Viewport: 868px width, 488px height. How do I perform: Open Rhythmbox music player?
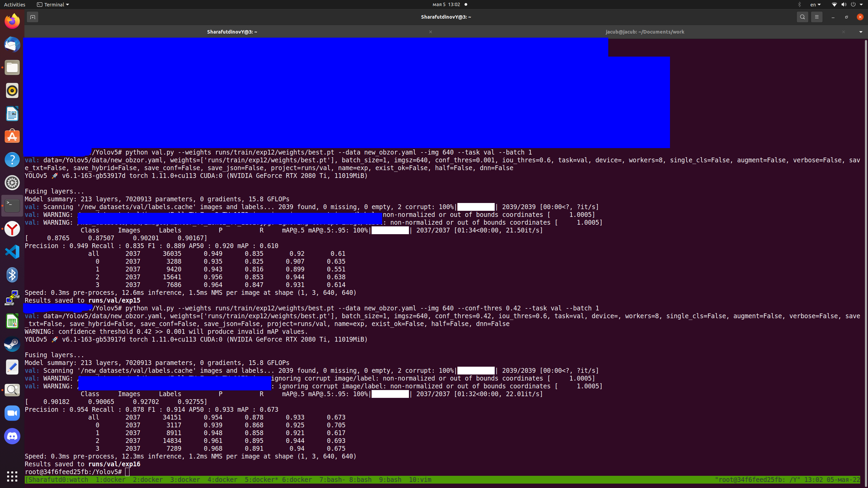coord(12,90)
